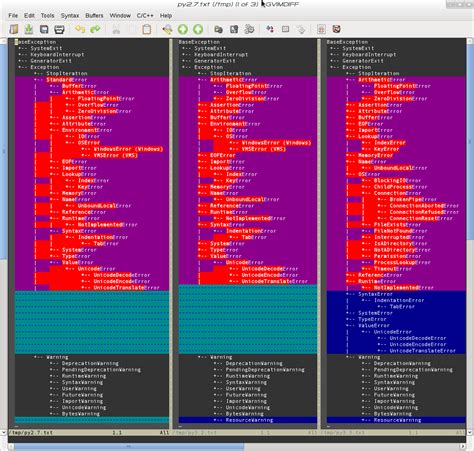Click UnicodeTranslateError in the left pane
474x451 pixels.
(x=127, y=288)
